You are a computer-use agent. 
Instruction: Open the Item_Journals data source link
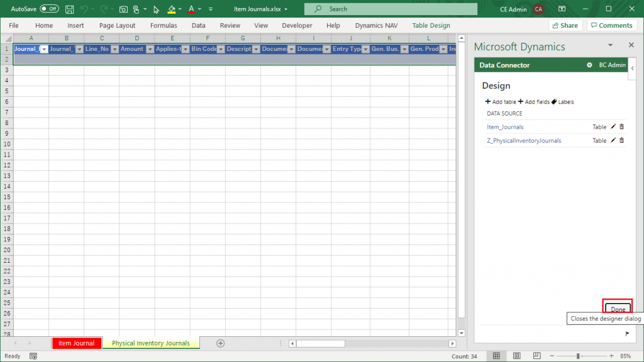(505, 127)
